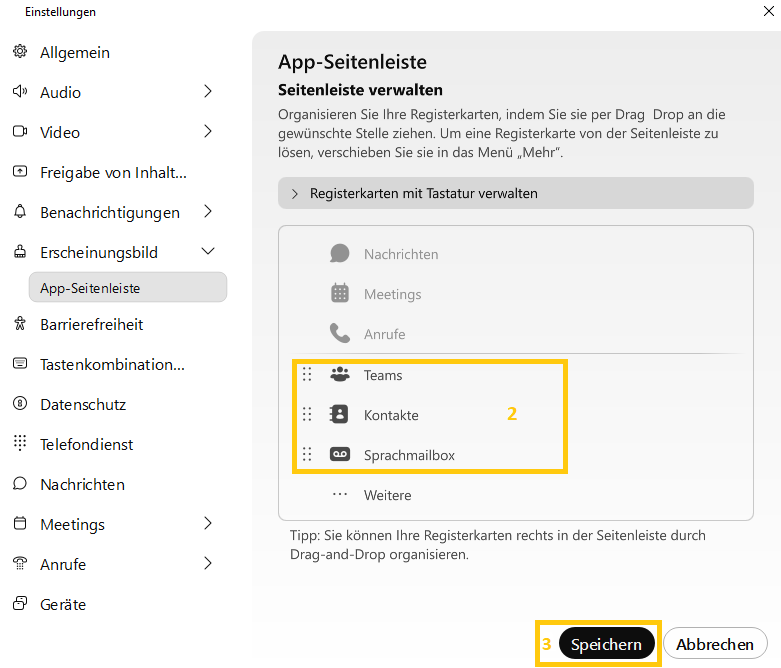This screenshot has width=781, height=668.
Task: Click the Barrierefreiheit accessibility icon
Action: tap(20, 324)
